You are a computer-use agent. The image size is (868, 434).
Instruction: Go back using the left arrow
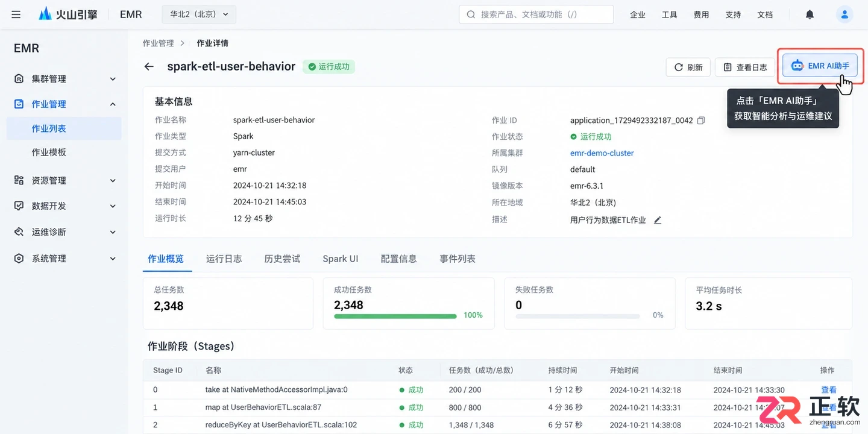[x=149, y=67]
